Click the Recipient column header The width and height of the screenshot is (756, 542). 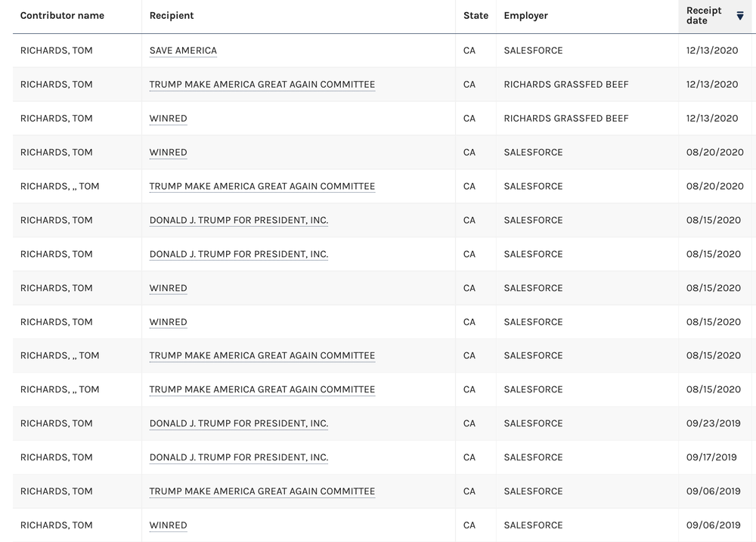[172, 15]
